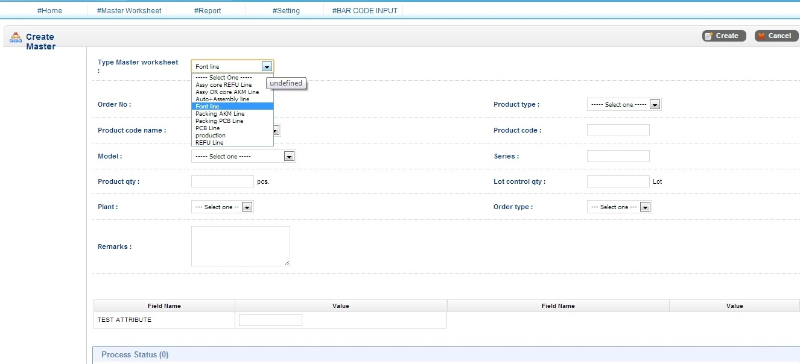Expand the Process Status (0) panel
The height and width of the screenshot is (364, 800).
(x=446, y=354)
